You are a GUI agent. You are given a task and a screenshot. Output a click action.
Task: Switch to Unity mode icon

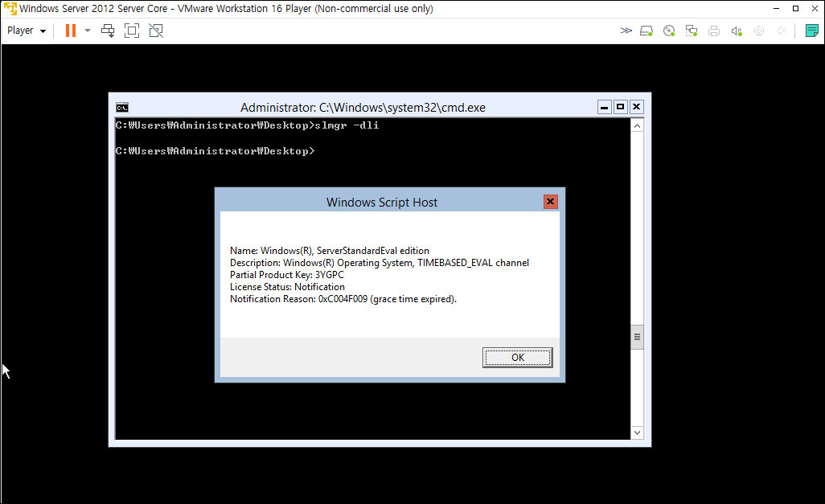pyautogui.click(x=156, y=31)
